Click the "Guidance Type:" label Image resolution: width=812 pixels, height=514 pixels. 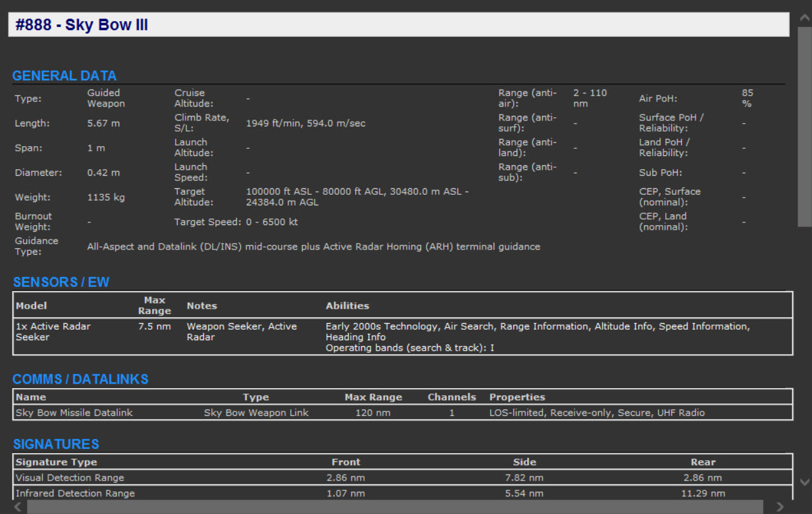coord(37,246)
